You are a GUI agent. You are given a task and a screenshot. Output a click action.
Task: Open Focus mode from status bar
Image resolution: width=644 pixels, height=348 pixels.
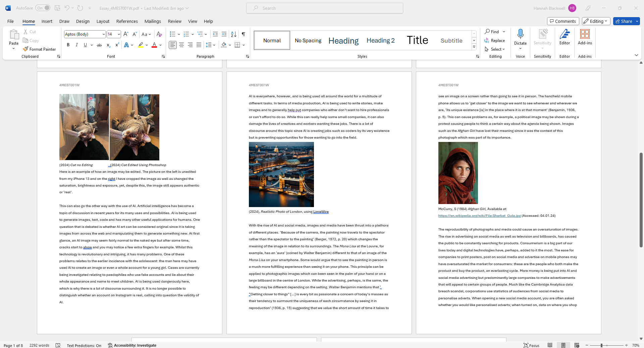point(532,345)
